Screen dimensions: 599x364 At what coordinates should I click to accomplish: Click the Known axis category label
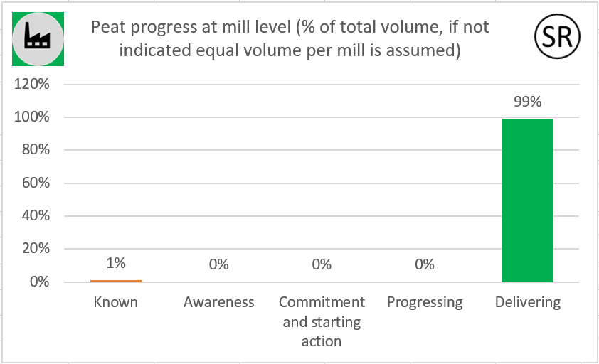click(x=116, y=302)
